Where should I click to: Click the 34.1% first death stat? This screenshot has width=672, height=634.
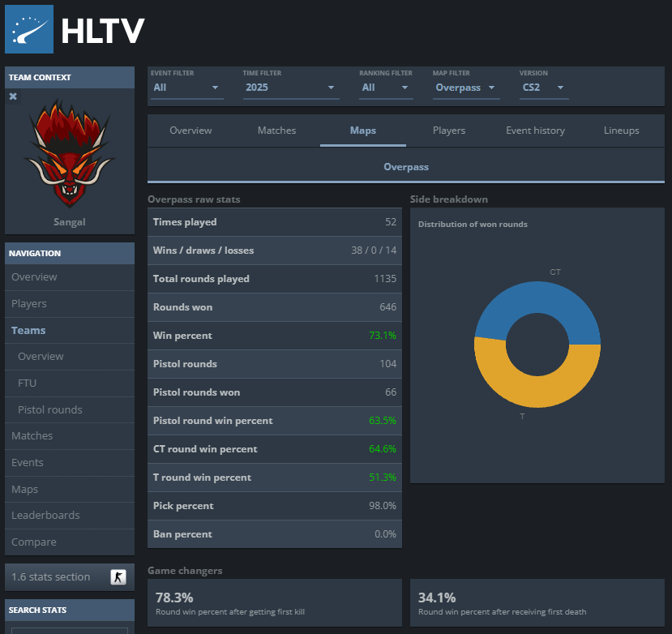pyautogui.click(x=437, y=598)
